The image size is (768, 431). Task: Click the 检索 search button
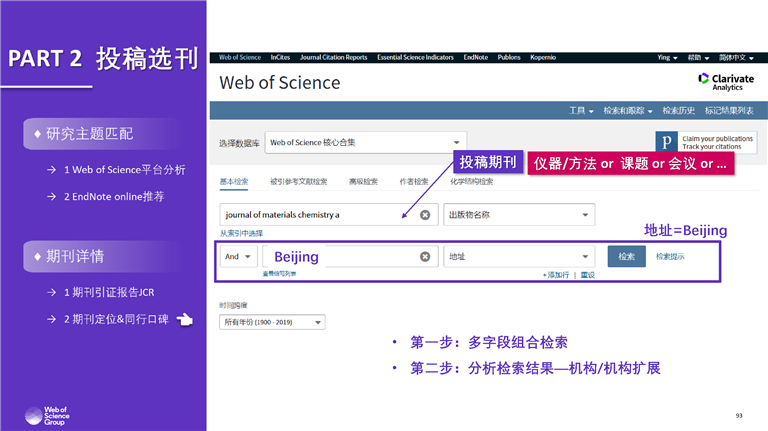[x=626, y=256]
